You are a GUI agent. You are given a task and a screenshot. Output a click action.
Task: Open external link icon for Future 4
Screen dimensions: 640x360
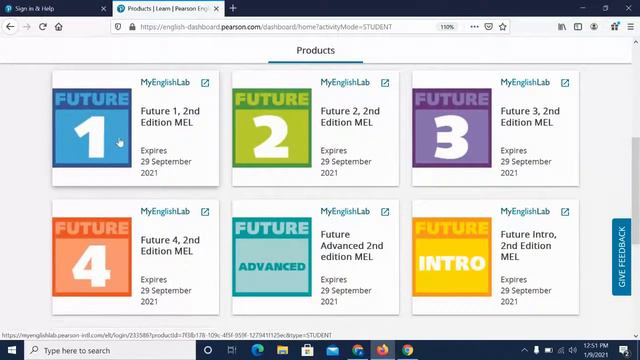pyautogui.click(x=205, y=212)
